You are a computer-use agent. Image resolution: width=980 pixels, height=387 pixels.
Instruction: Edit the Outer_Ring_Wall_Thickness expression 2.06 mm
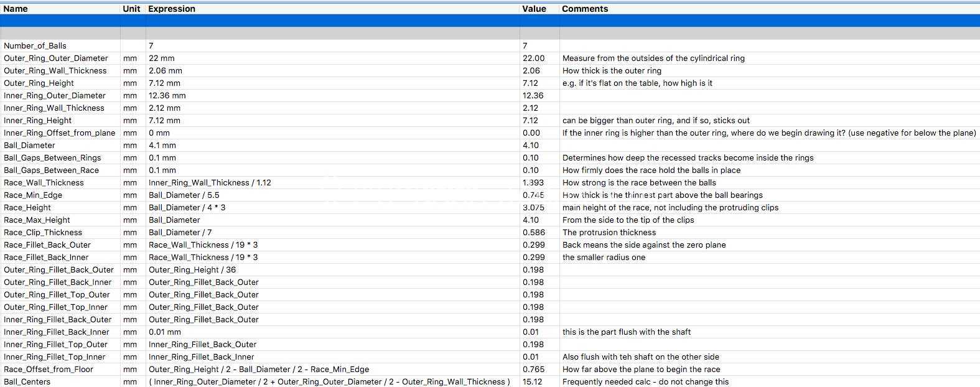coord(166,70)
